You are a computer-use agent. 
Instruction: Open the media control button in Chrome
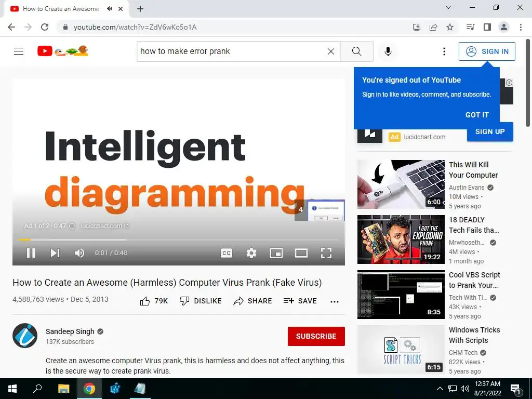[x=470, y=27]
